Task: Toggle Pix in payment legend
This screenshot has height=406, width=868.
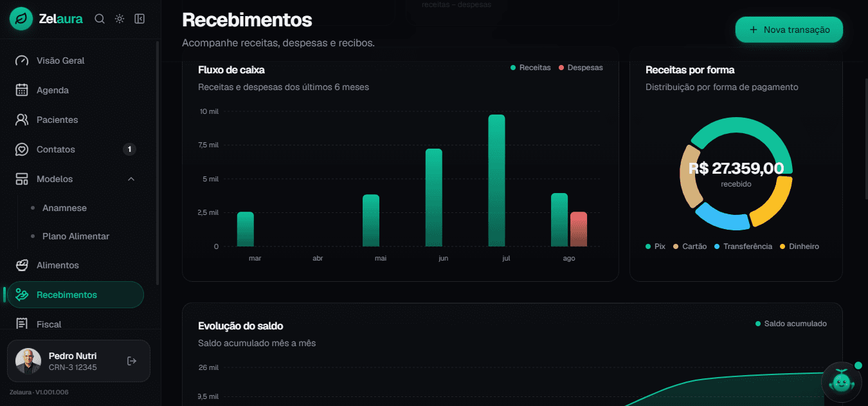Action: (x=655, y=246)
